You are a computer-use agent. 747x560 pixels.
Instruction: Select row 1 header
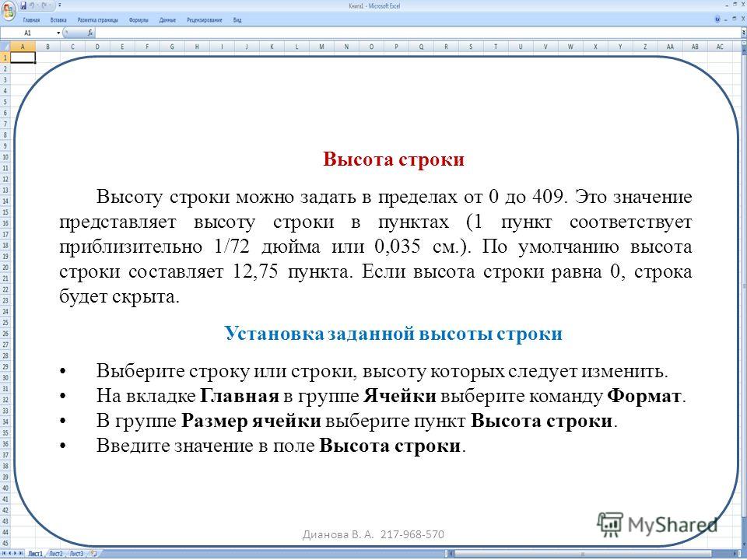click(5, 58)
